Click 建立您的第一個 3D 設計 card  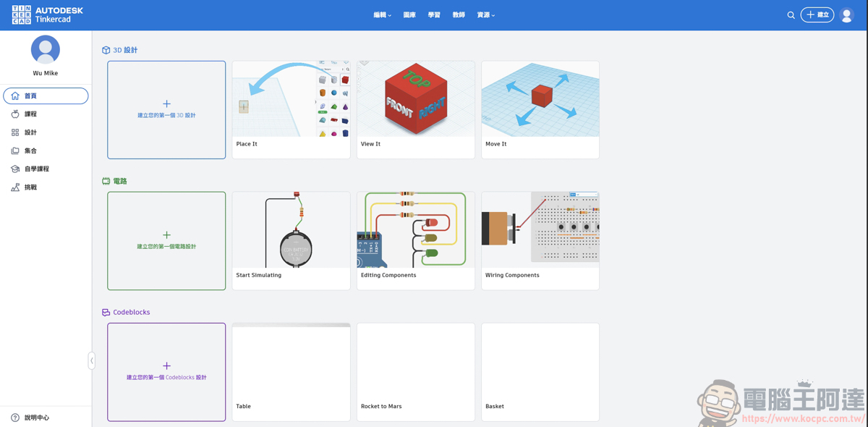pos(166,110)
